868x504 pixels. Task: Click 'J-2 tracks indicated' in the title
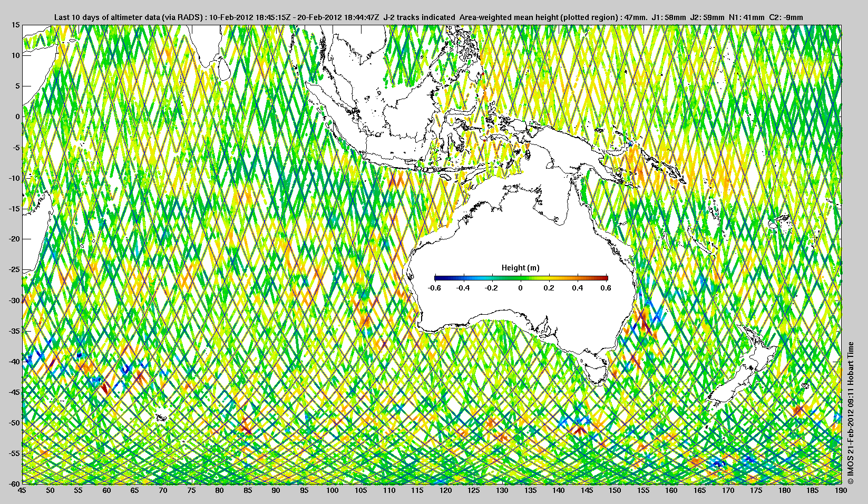pos(420,17)
